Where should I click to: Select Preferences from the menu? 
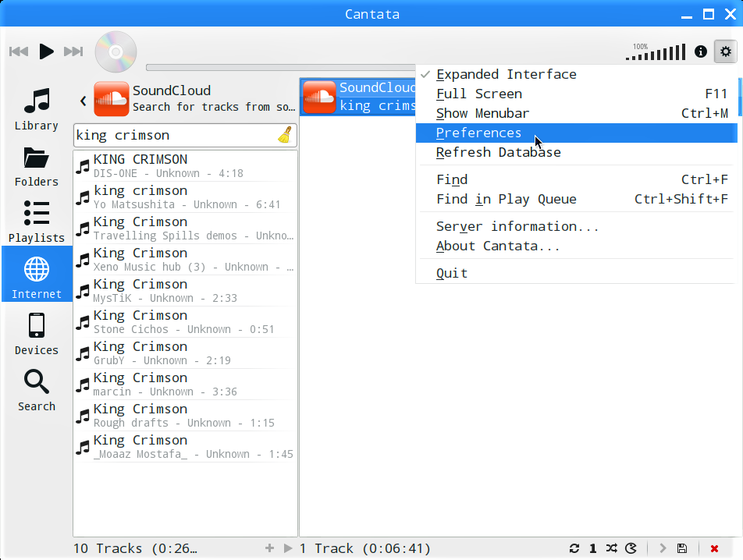pyautogui.click(x=478, y=133)
